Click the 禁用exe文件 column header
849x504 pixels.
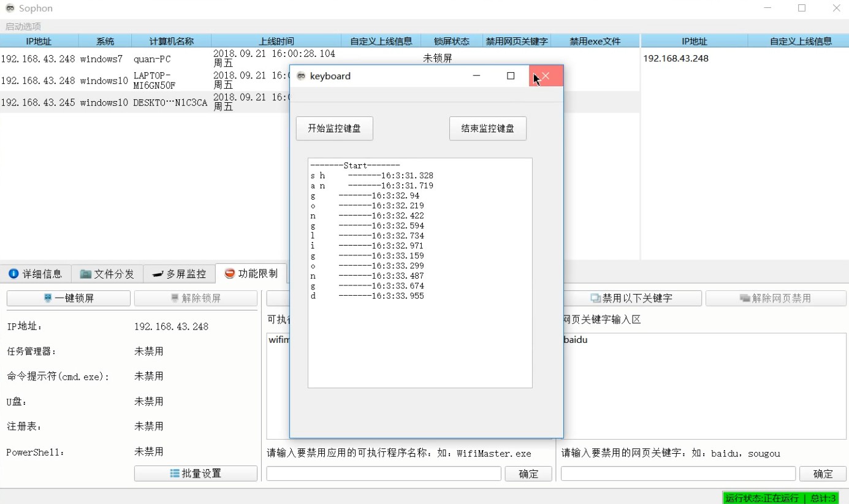pos(595,42)
